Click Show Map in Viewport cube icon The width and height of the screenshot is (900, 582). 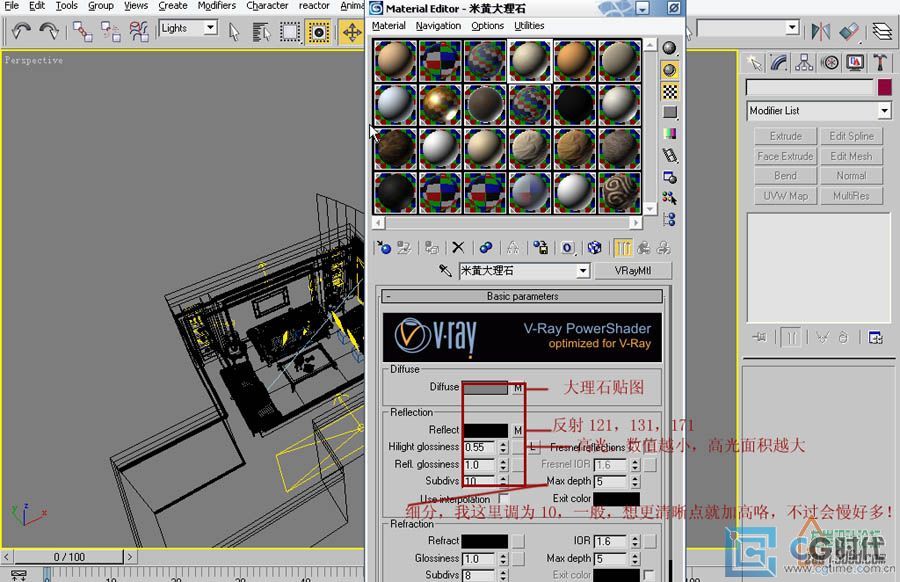point(595,248)
